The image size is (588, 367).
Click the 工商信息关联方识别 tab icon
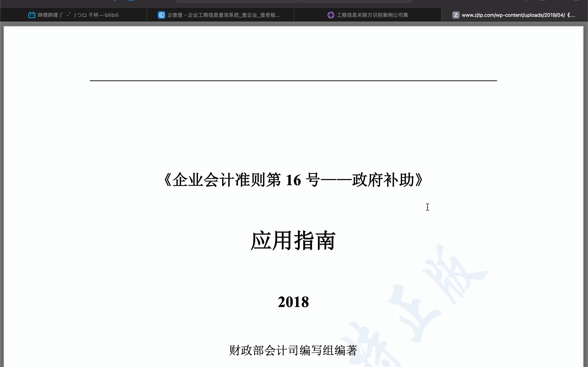coord(331,15)
